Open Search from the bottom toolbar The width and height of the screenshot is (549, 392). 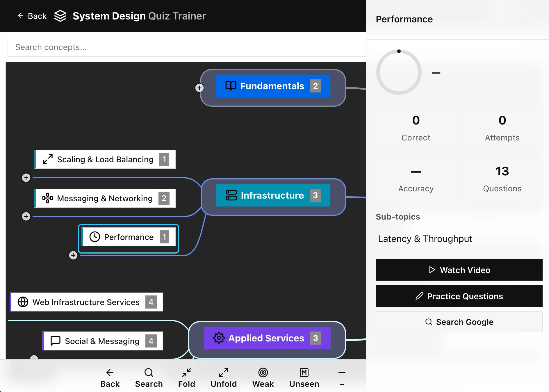coord(149,377)
